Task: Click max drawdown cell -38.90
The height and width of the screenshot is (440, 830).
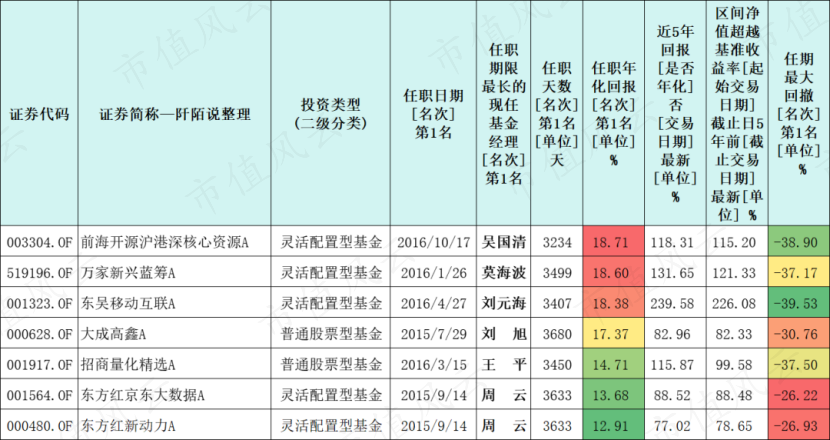Action: point(799,242)
